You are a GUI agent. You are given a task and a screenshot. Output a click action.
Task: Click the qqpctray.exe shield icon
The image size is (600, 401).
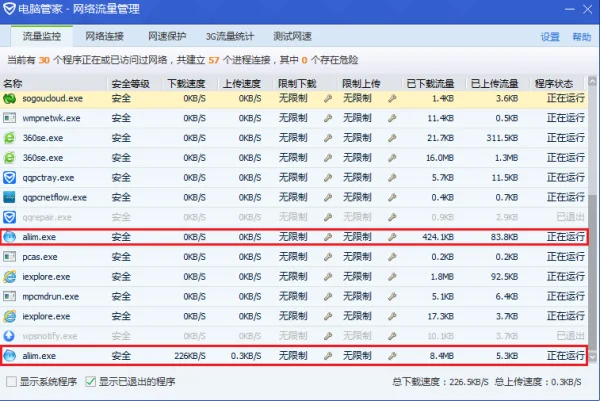tap(10, 178)
